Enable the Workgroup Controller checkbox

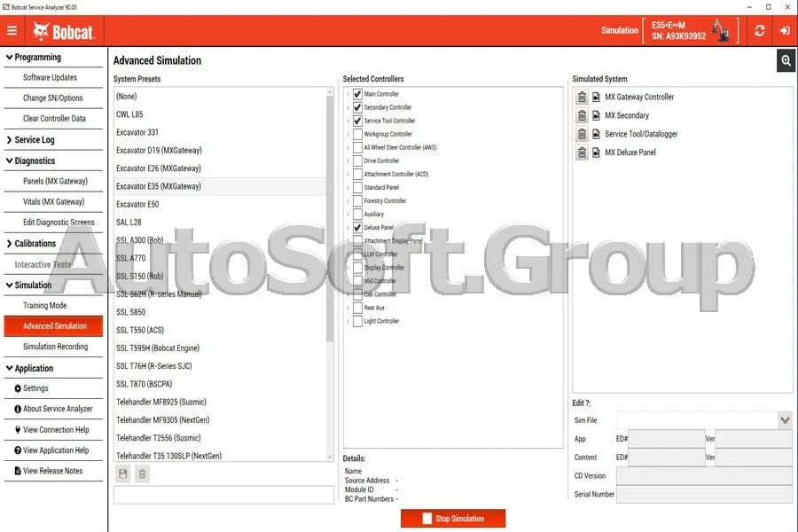coord(357,134)
